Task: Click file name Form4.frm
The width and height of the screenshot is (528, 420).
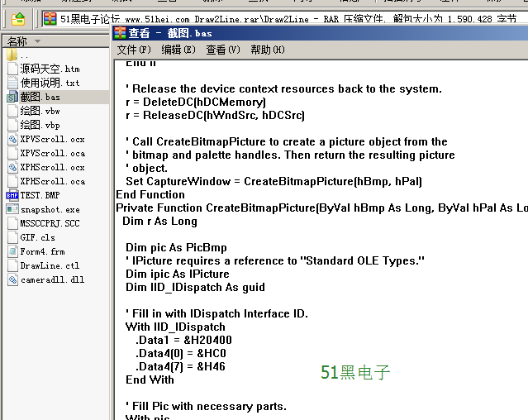Action: pyautogui.click(x=42, y=251)
